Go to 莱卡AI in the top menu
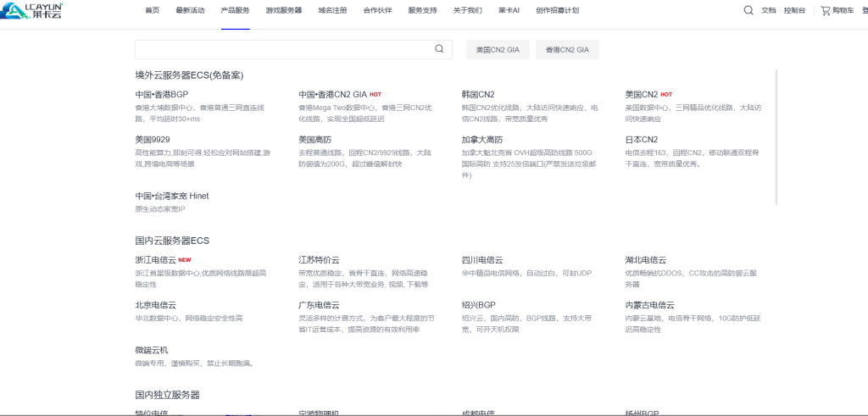The image size is (868, 416). (509, 11)
